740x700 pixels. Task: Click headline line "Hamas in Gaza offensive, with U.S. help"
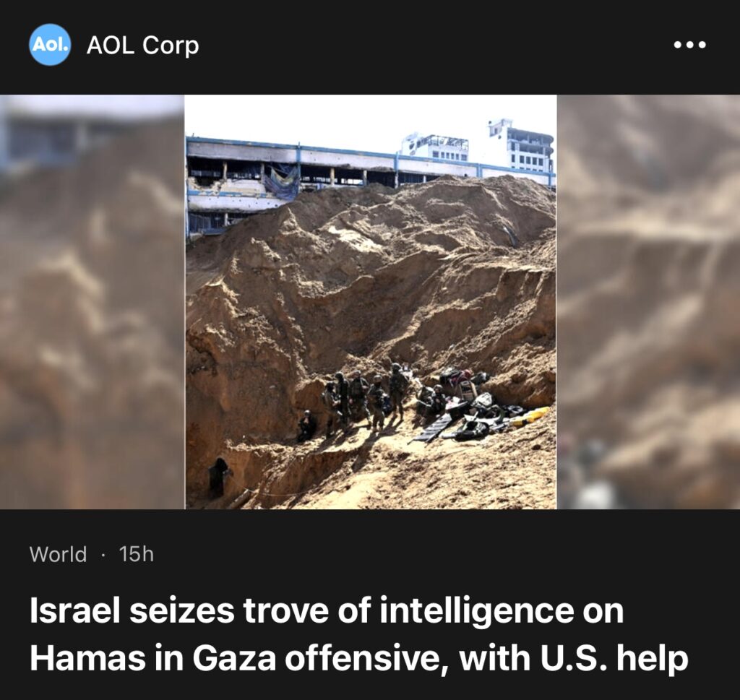click(x=359, y=657)
